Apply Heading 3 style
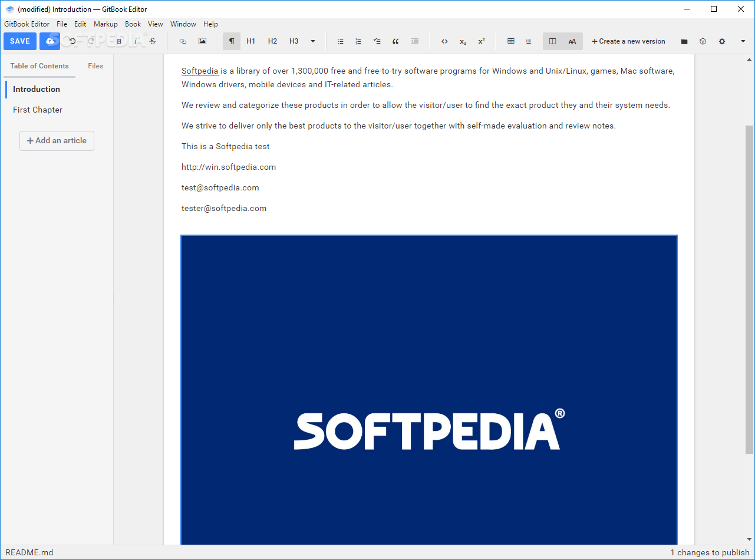 [294, 41]
